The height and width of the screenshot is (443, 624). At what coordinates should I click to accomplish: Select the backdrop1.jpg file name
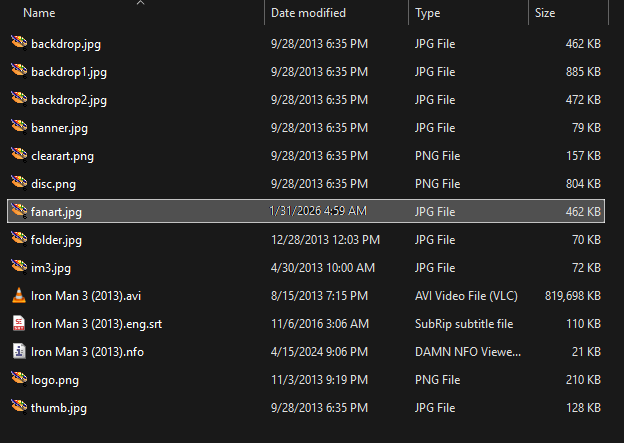click(69, 72)
